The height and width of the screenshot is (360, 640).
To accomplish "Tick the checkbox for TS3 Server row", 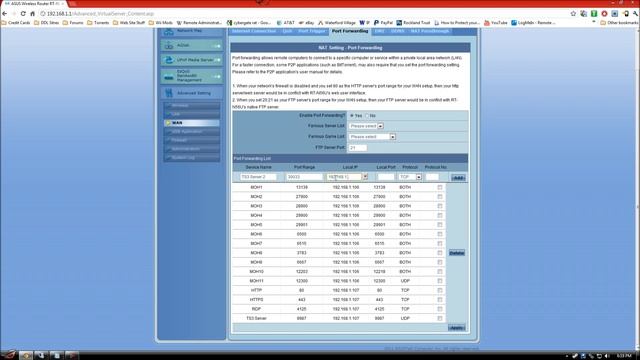I will coord(440,318).
